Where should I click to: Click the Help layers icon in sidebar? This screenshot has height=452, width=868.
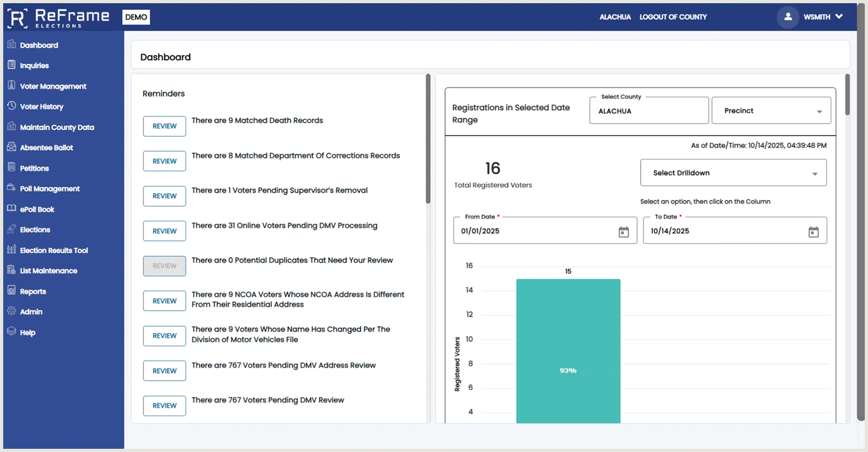(12, 331)
